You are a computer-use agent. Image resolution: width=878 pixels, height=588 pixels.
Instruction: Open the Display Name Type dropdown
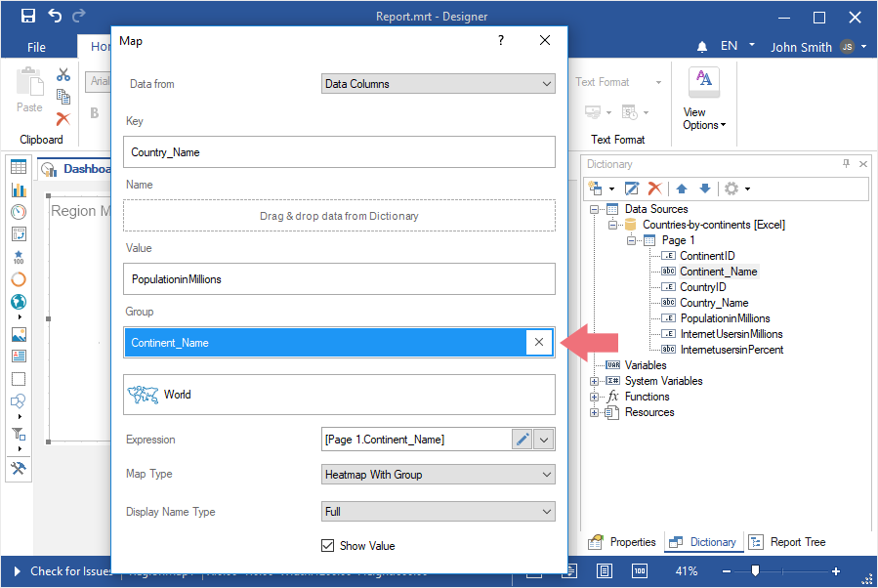click(x=438, y=512)
